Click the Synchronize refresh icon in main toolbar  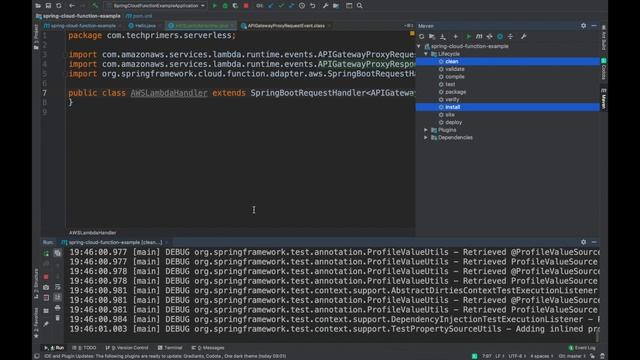59,6
